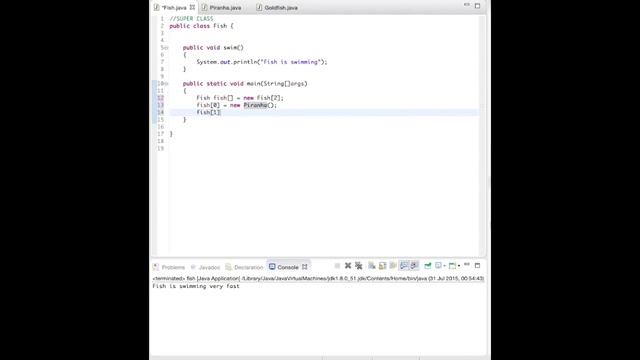Screen dimensions: 640x360
Task: Maximize the console panel
Action: [x=478, y=266]
